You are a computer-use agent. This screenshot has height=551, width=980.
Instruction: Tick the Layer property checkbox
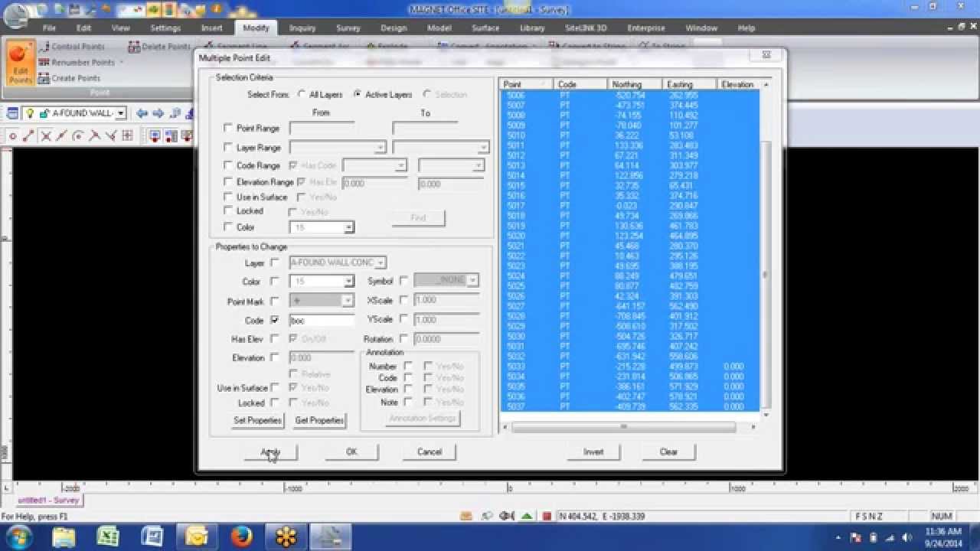click(x=275, y=262)
